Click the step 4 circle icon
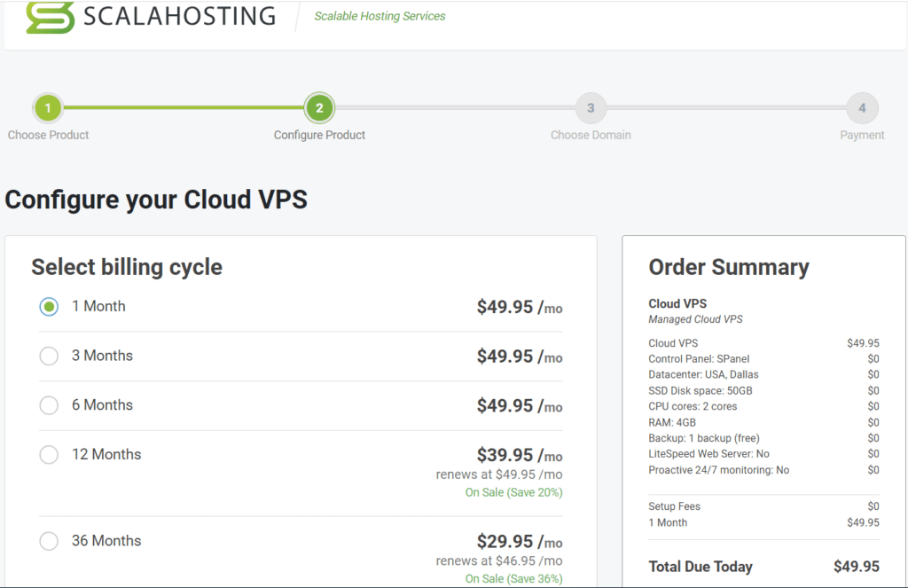 (862, 108)
